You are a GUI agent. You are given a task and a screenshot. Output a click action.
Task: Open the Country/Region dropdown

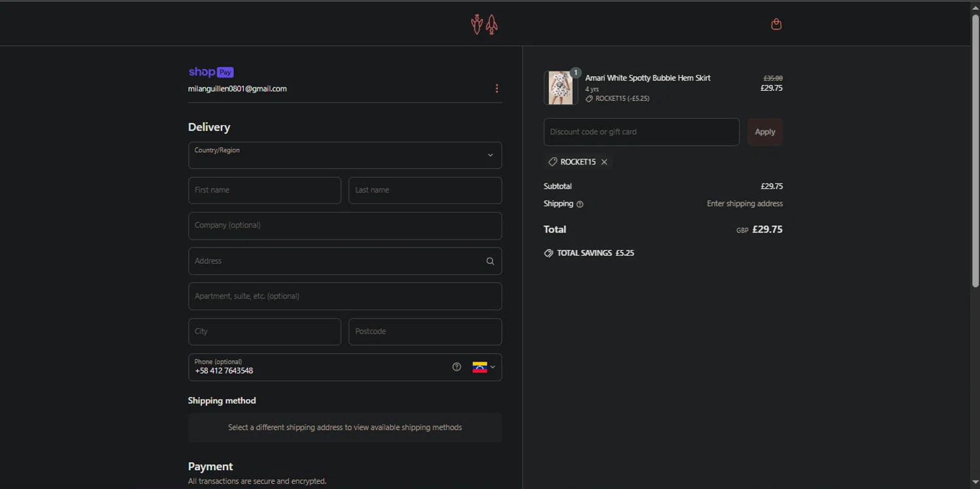pyautogui.click(x=345, y=155)
